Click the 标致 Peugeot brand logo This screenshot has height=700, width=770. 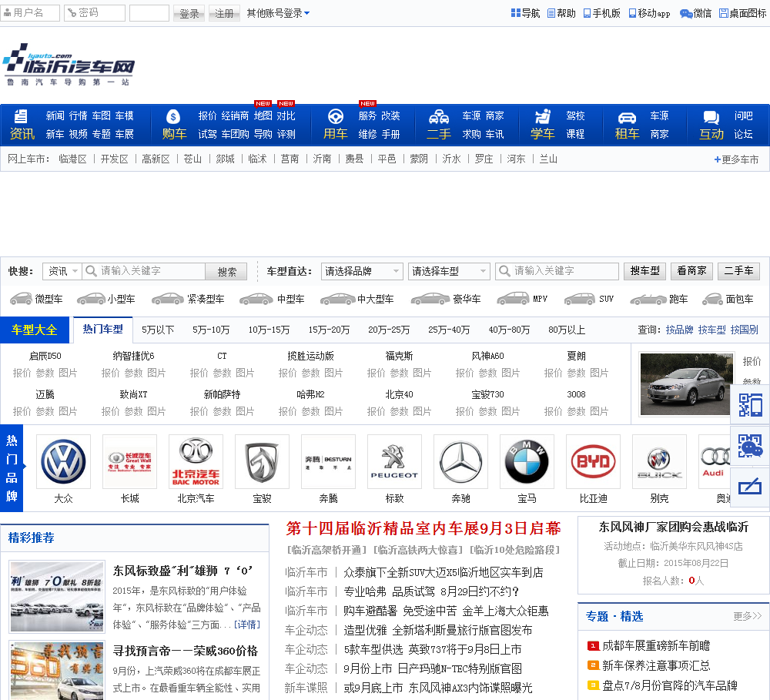[x=394, y=462]
